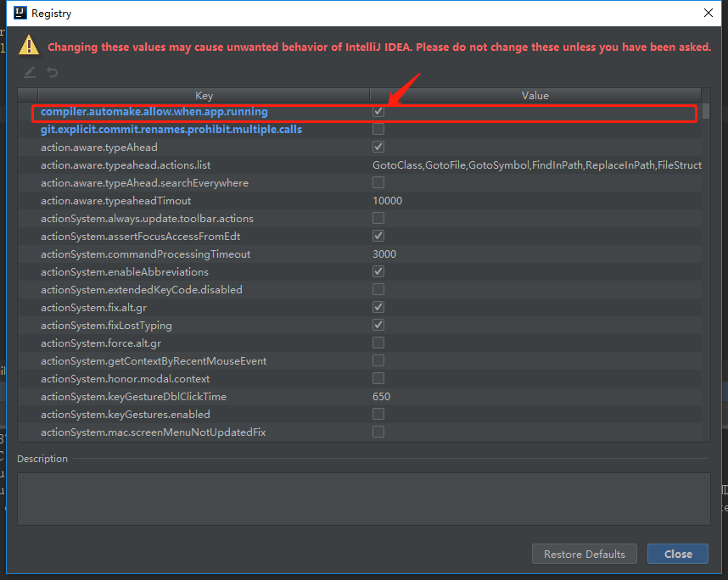The width and height of the screenshot is (728, 580).
Task: Check actionSystem.force.alt.gr checkbox
Action: tap(378, 343)
